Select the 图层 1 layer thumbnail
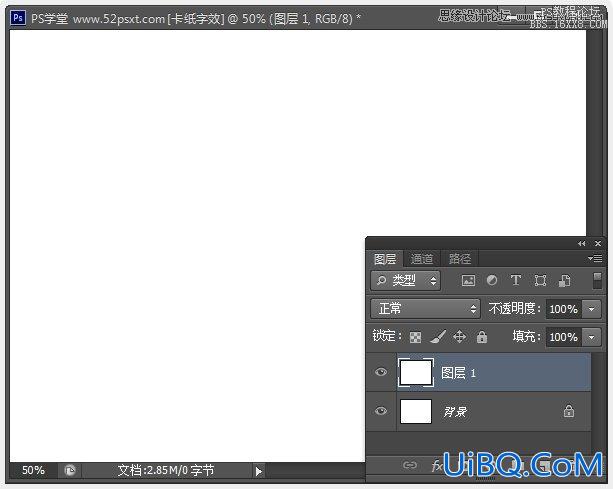Image resolution: width=613 pixels, height=489 pixels. (416, 372)
